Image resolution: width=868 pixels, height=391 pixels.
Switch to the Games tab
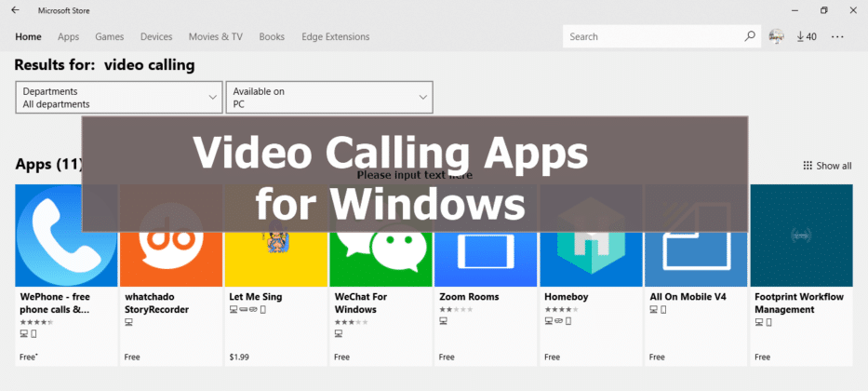pos(110,36)
